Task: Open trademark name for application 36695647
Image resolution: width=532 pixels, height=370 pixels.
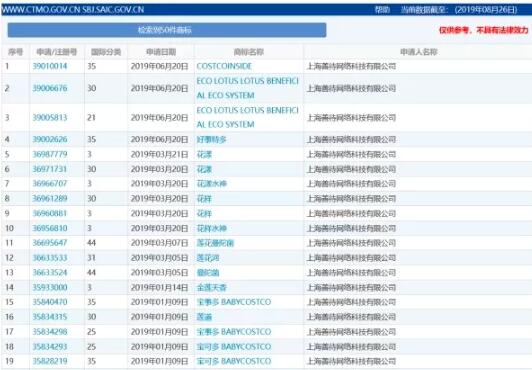Action: tap(215, 243)
